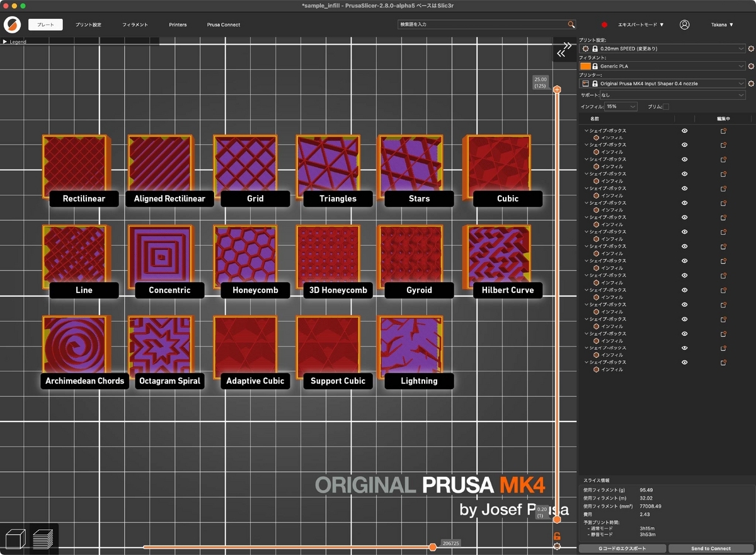Click the horizontal move slider thumb at 206725
The image size is (756, 555).
tap(433, 547)
